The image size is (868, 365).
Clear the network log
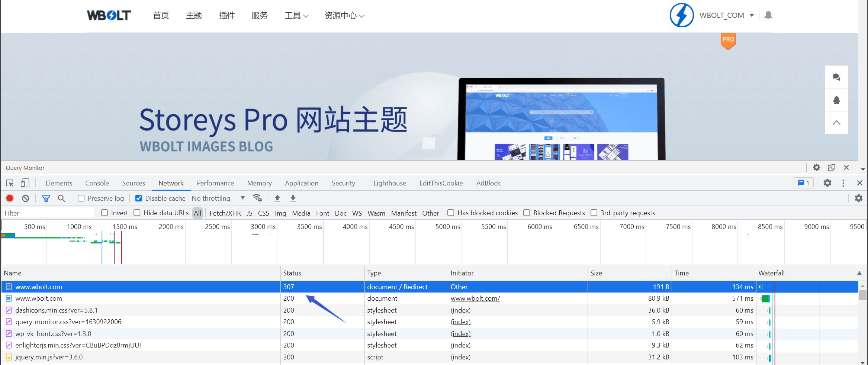25,198
